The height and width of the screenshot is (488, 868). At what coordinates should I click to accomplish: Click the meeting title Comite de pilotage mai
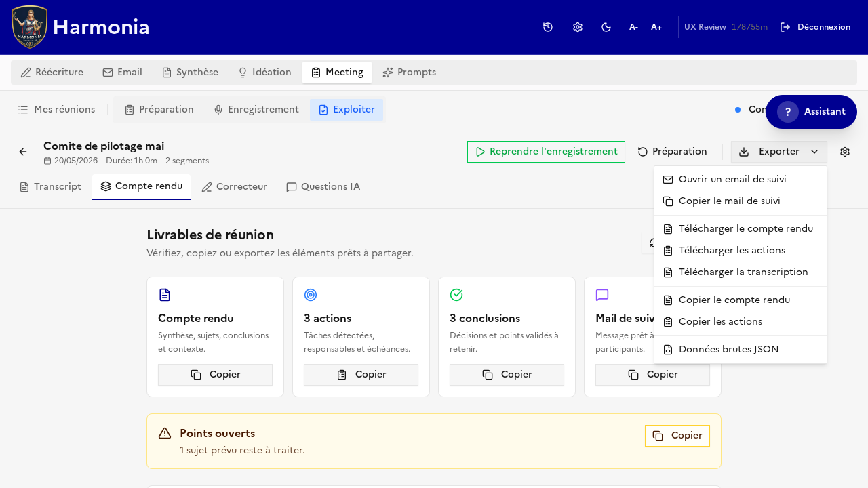[x=104, y=146]
